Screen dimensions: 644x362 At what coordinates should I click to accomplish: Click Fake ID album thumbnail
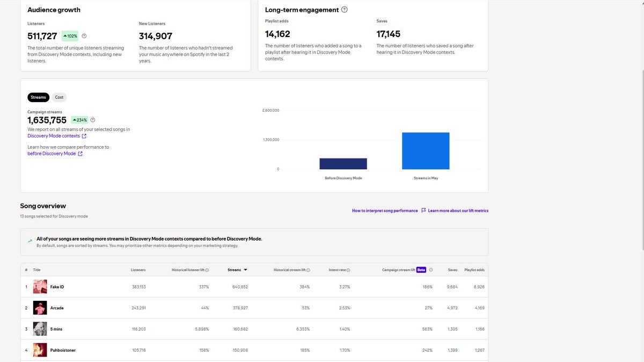pyautogui.click(x=40, y=287)
